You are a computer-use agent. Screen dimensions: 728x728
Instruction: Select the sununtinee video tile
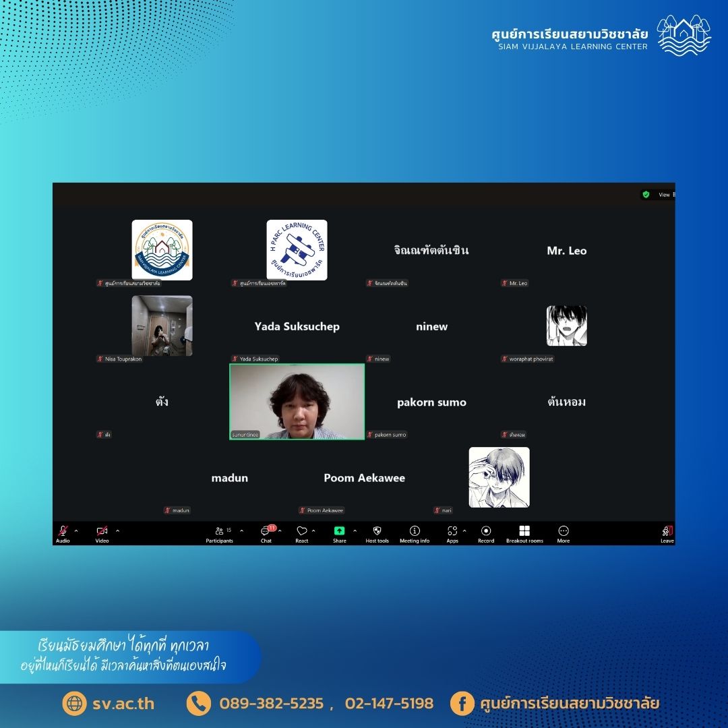coord(297,402)
